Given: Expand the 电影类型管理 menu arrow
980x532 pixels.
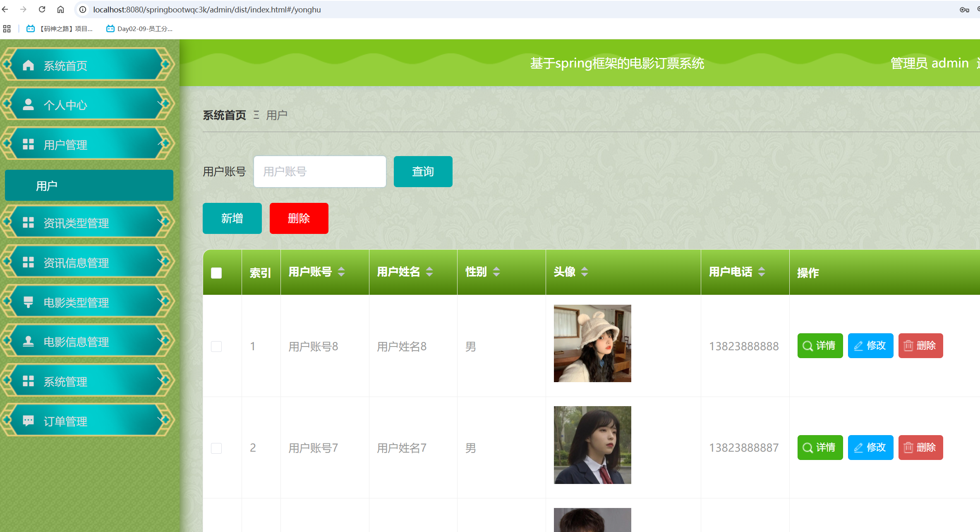Looking at the screenshot, I should 161,301.
